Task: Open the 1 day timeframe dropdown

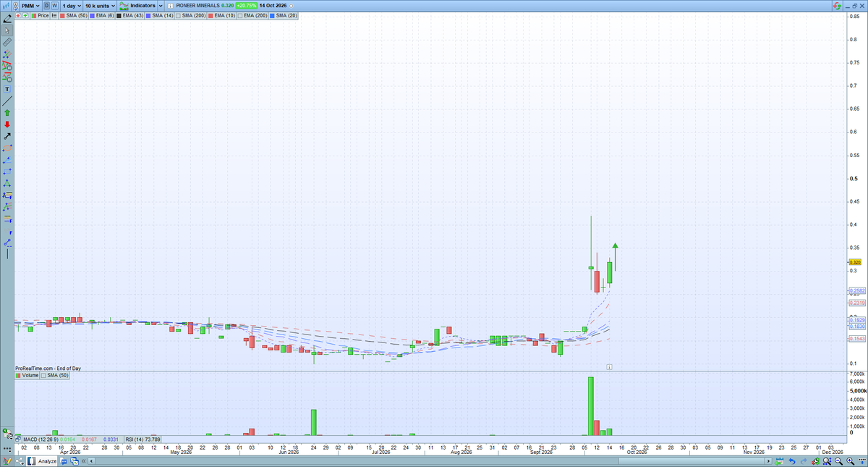Action: tap(72, 6)
